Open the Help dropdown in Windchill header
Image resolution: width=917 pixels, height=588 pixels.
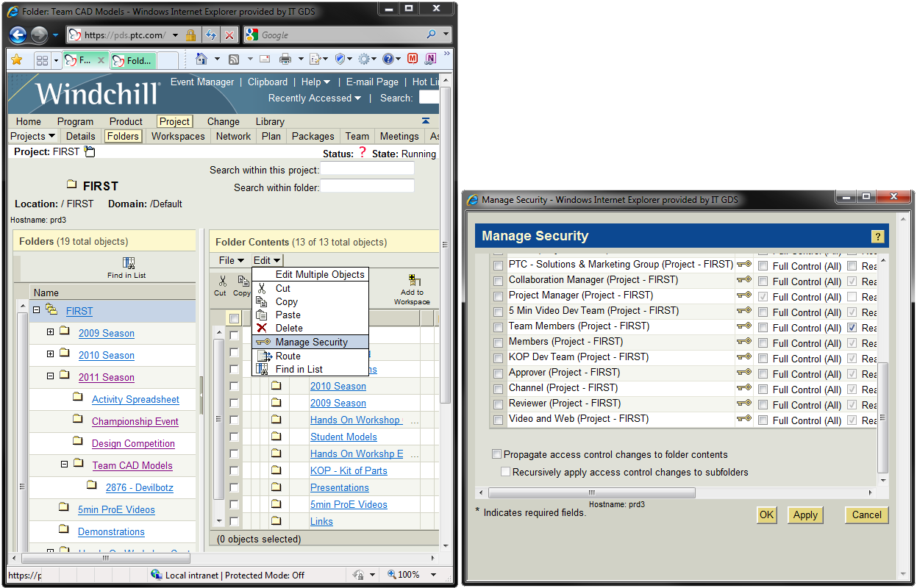[x=315, y=82]
